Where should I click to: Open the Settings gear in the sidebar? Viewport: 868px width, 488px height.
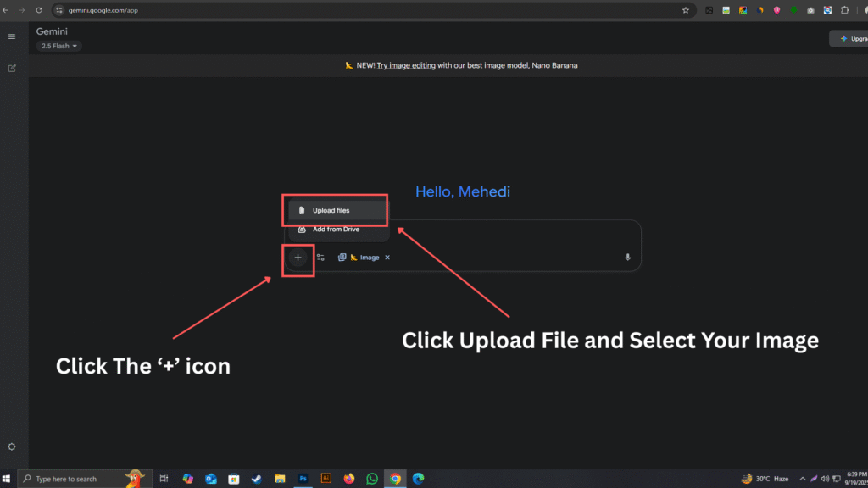12,446
